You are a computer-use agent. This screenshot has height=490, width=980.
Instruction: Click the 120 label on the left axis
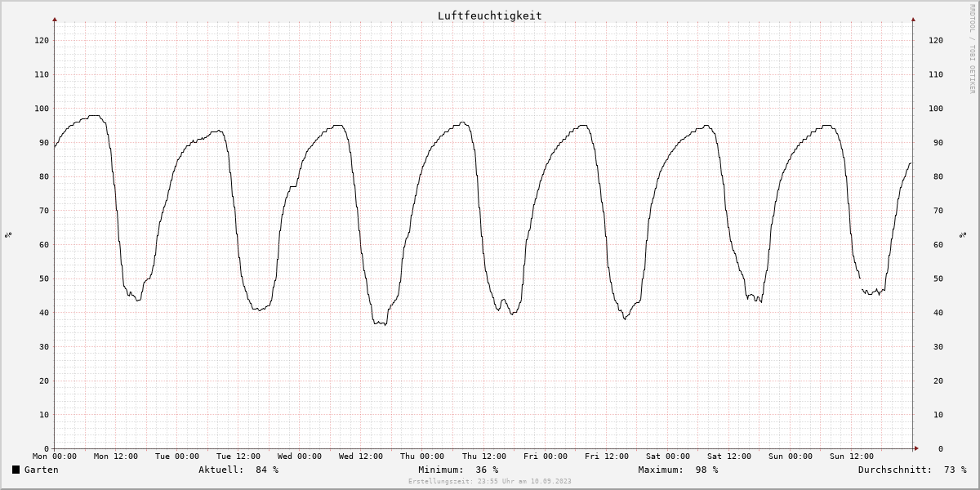pyautogui.click(x=42, y=40)
